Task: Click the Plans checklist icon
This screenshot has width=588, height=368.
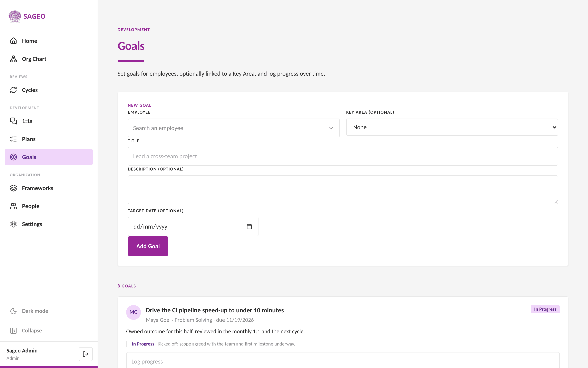Action: pos(13,139)
